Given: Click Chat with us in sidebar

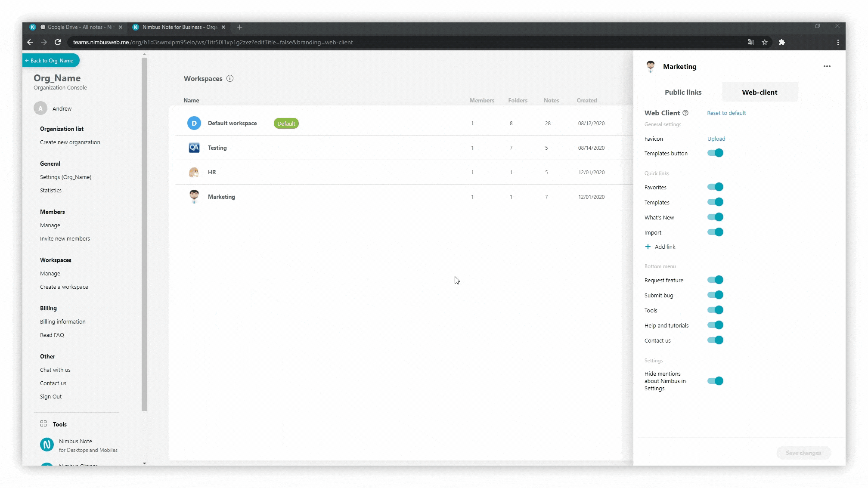Looking at the screenshot, I should [55, 370].
